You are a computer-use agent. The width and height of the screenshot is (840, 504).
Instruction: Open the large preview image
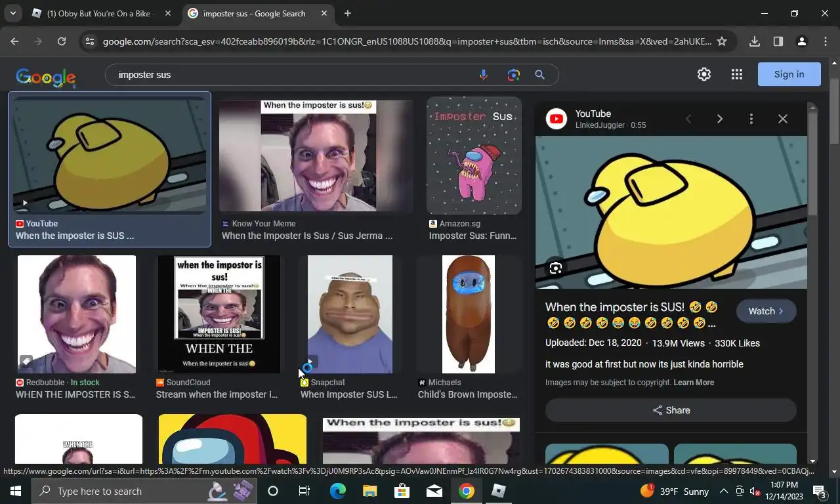671,212
